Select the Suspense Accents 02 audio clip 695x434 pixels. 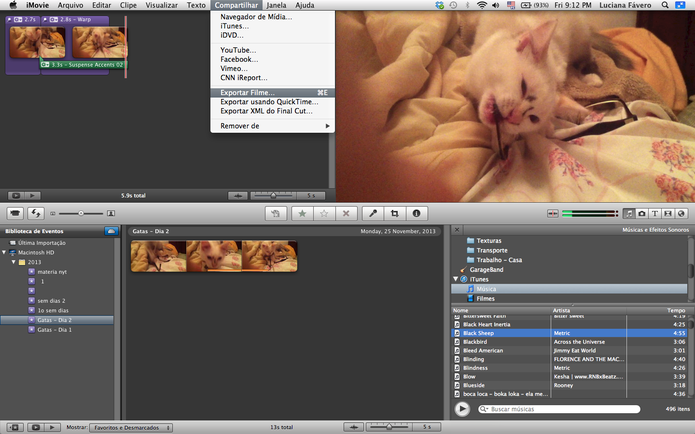(84, 65)
